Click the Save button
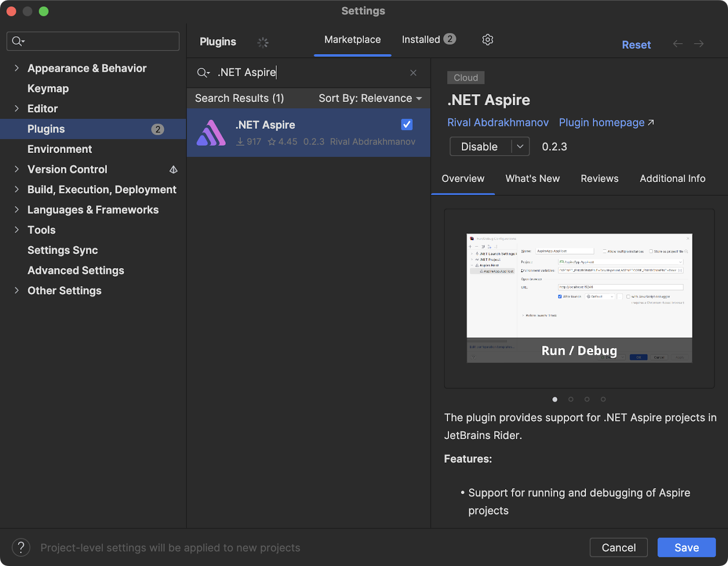The width and height of the screenshot is (728, 566). tap(687, 547)
